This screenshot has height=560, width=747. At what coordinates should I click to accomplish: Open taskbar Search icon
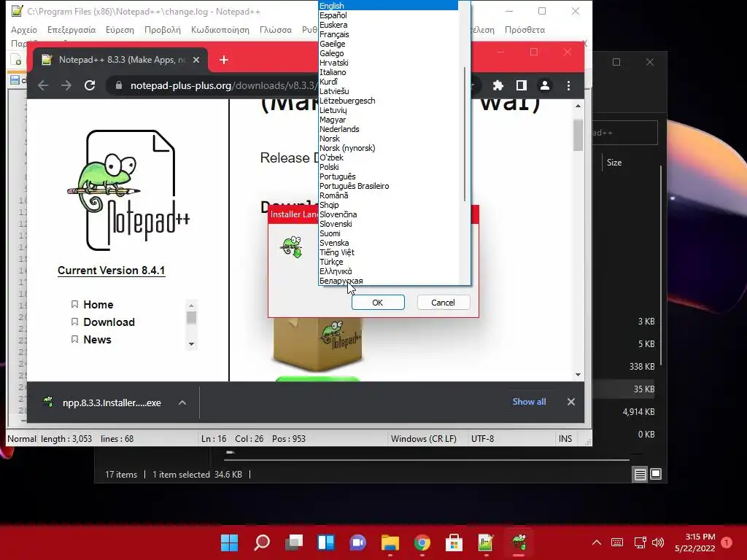[x=262, y=542]
